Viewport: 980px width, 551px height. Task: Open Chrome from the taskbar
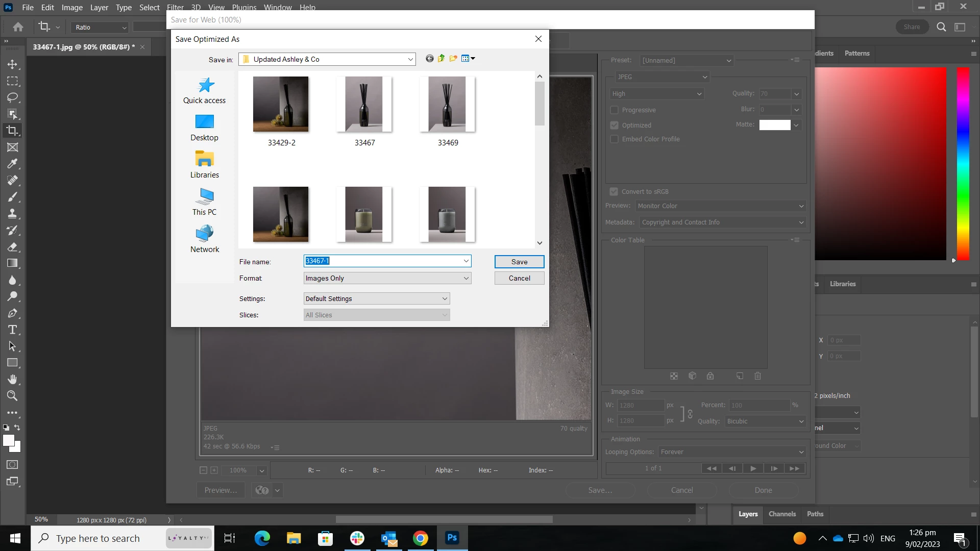420,538
